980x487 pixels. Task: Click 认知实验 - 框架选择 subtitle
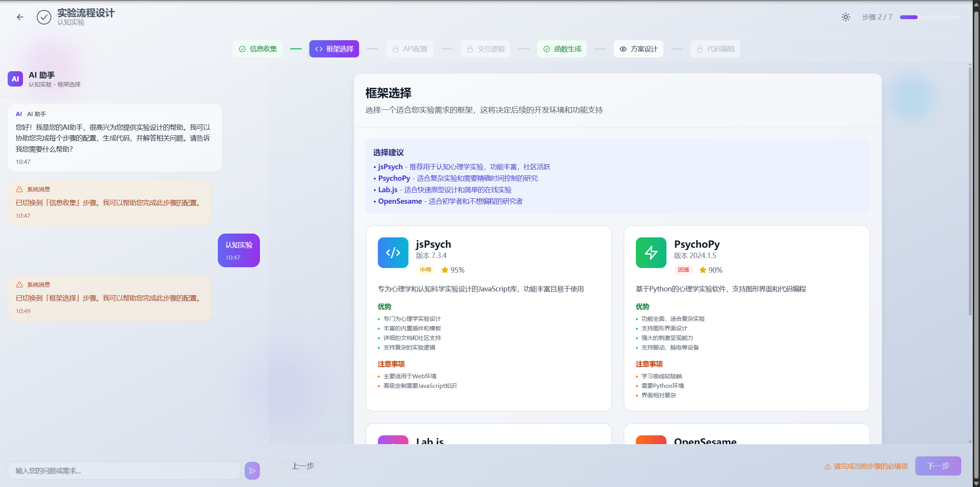[x=55, y=84]
